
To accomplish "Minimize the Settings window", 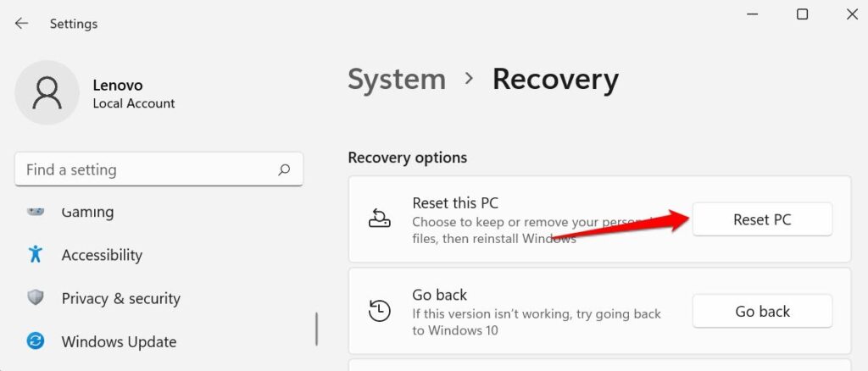I will (753, 14).
